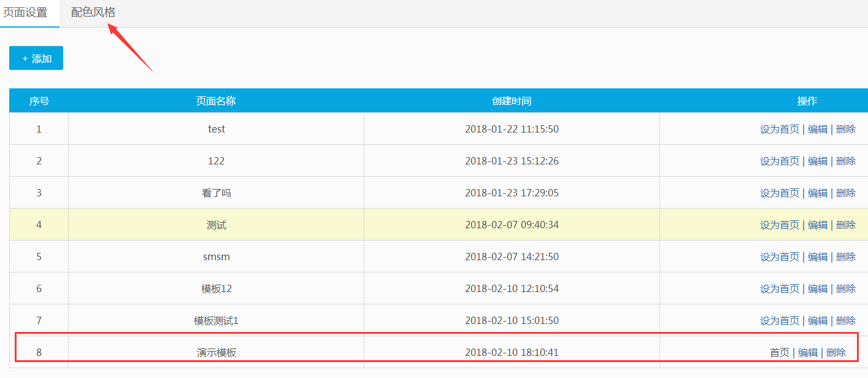Select the page name 模板12
Screen dimensions: 868x378
tap(216, 288)
